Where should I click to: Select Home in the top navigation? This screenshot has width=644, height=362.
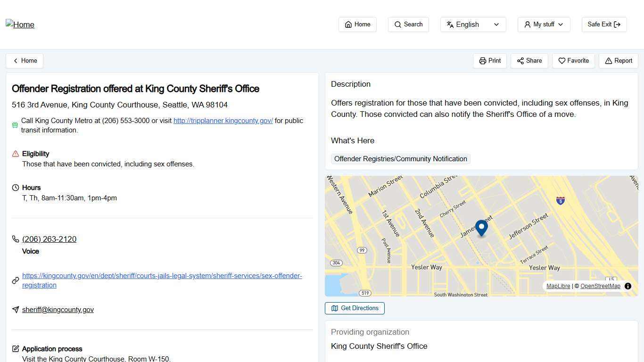coord(357,24)
